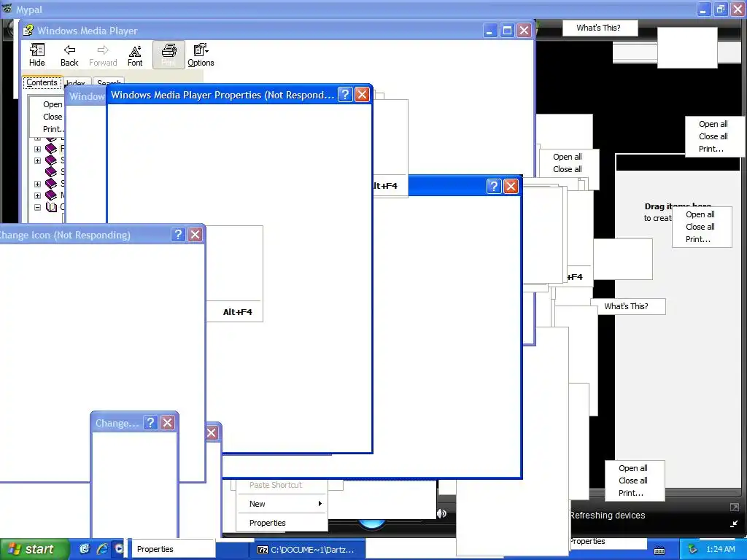The image size is (747, 560).
Task: Click the full screen arrow-in-box icon
Action: (x=734, y=507)
